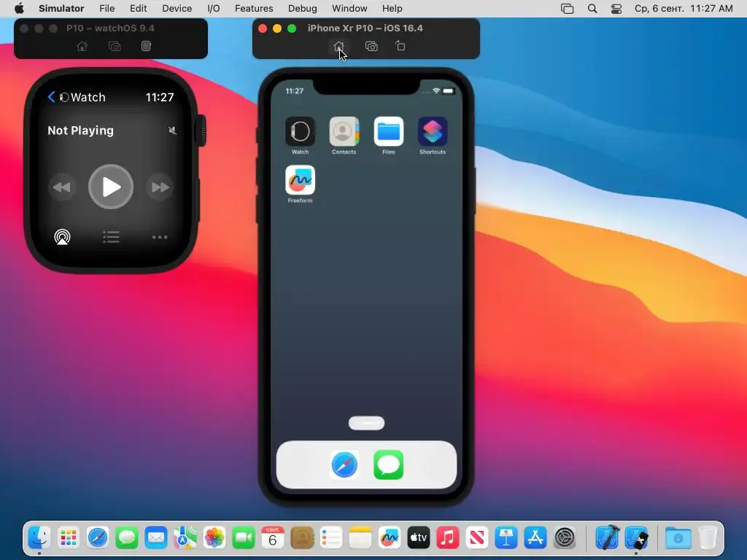Screen dimensions: 747x560
Task: Open the Contacts app on iPhone
Action: 344,131
